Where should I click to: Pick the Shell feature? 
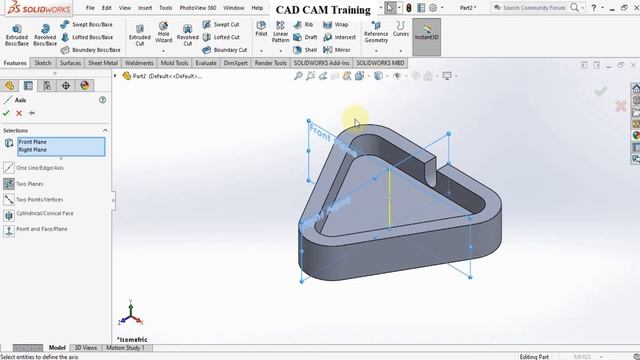(305, 50)
